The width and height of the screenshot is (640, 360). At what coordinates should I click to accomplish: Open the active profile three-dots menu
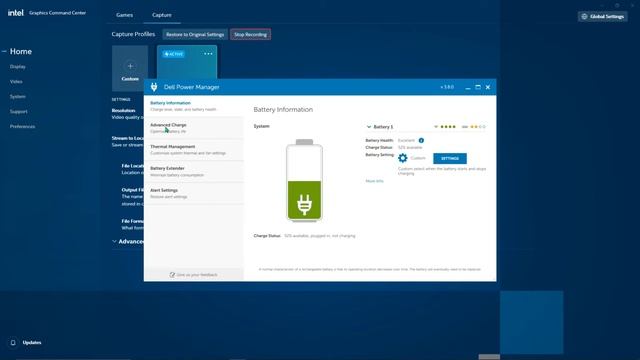click(208, 54)
